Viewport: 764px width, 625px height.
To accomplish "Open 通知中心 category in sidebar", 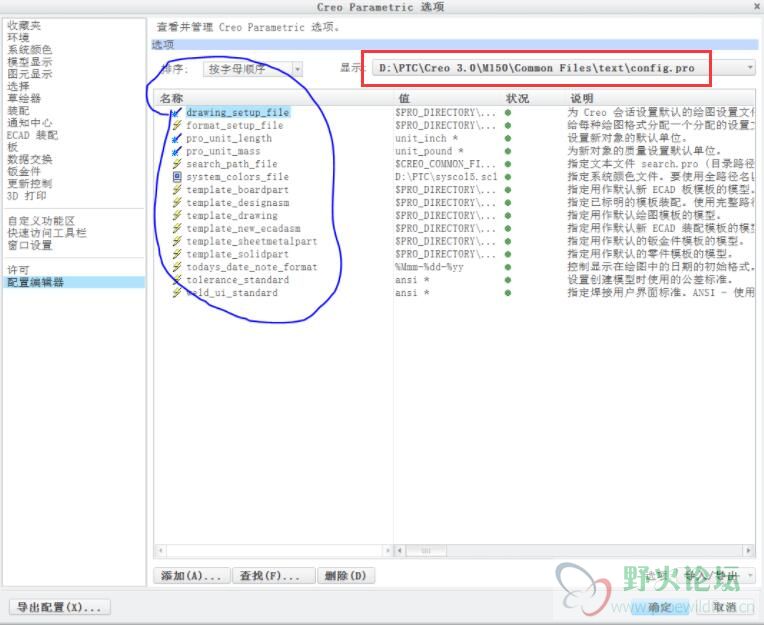I will (x=29, y=123).
